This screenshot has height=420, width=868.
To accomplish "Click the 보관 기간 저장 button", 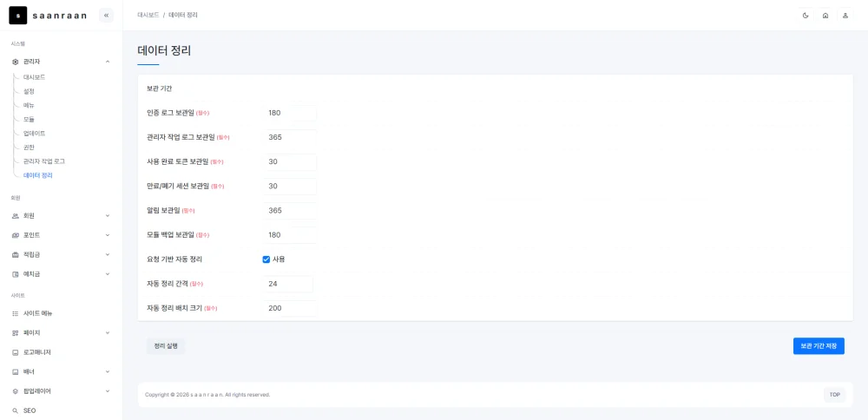I will tap(819, 346).
